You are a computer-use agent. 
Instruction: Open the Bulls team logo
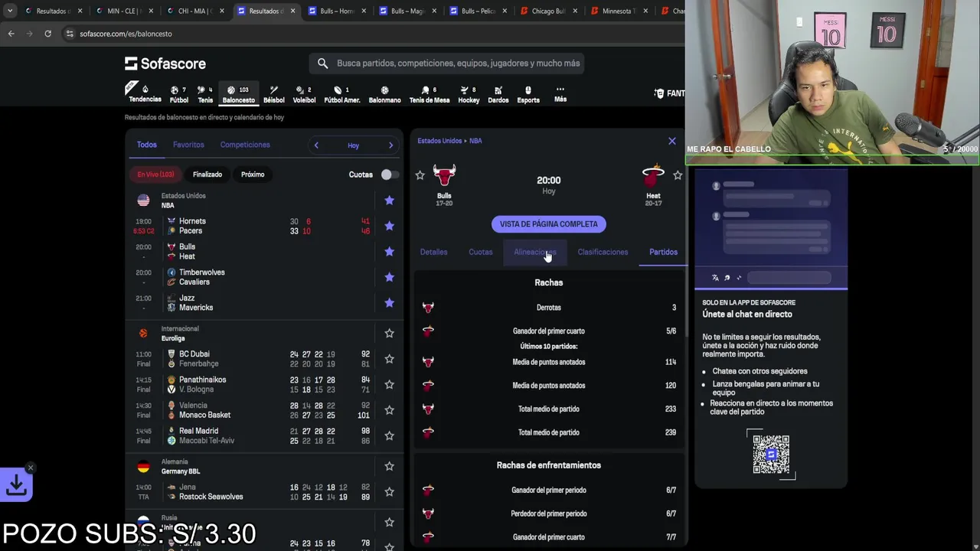click(x=444, y=176)
